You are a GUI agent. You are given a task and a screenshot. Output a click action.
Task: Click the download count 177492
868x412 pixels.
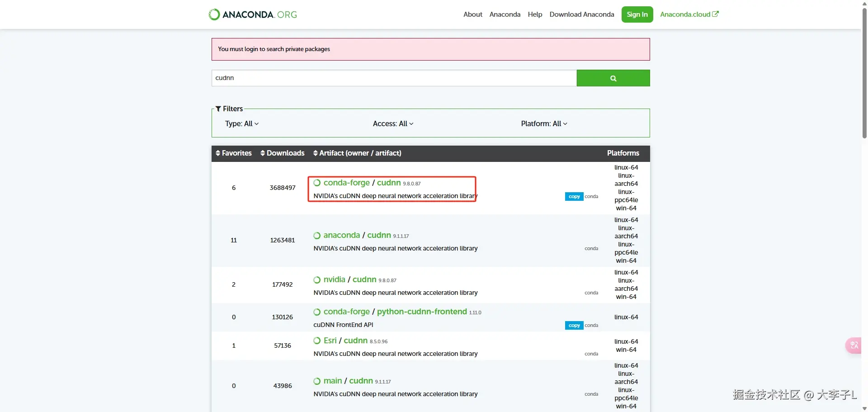pos(283,284)
